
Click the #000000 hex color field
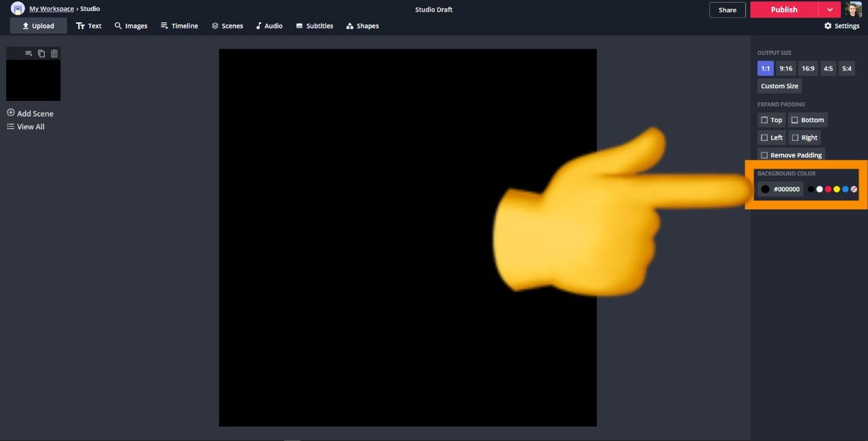tap(786, 189)
